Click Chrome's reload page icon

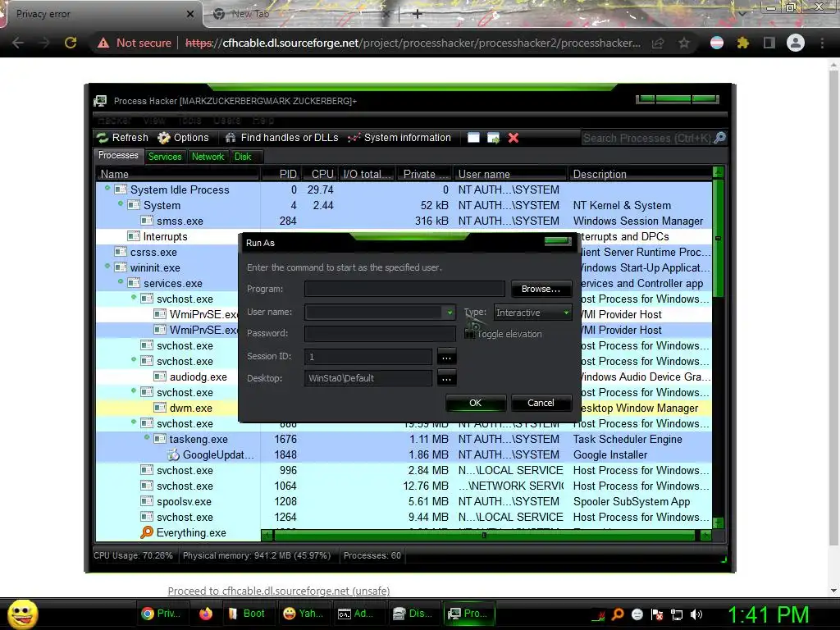(x=71, y=43)
